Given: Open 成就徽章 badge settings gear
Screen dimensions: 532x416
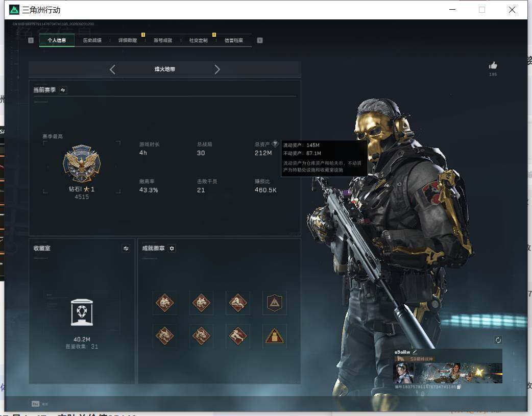Looking at the screenshot, I should [x=172, y=249].
